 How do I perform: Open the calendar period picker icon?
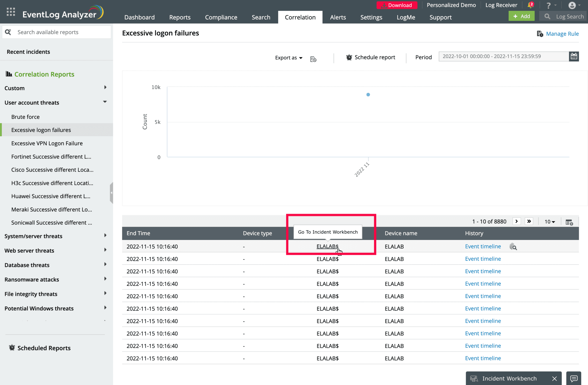tap(574, 56)
